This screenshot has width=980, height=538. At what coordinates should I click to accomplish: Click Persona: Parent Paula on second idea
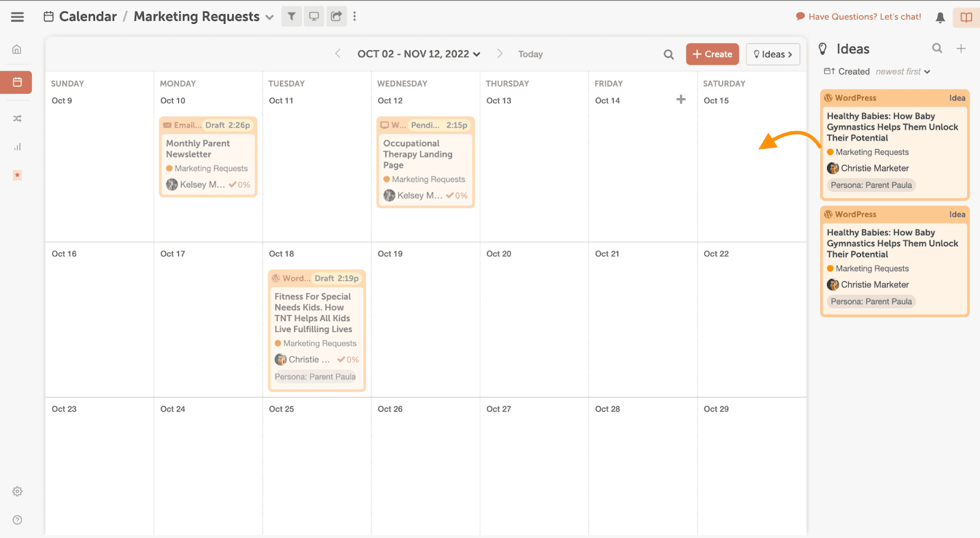click(x=871, y=301)
